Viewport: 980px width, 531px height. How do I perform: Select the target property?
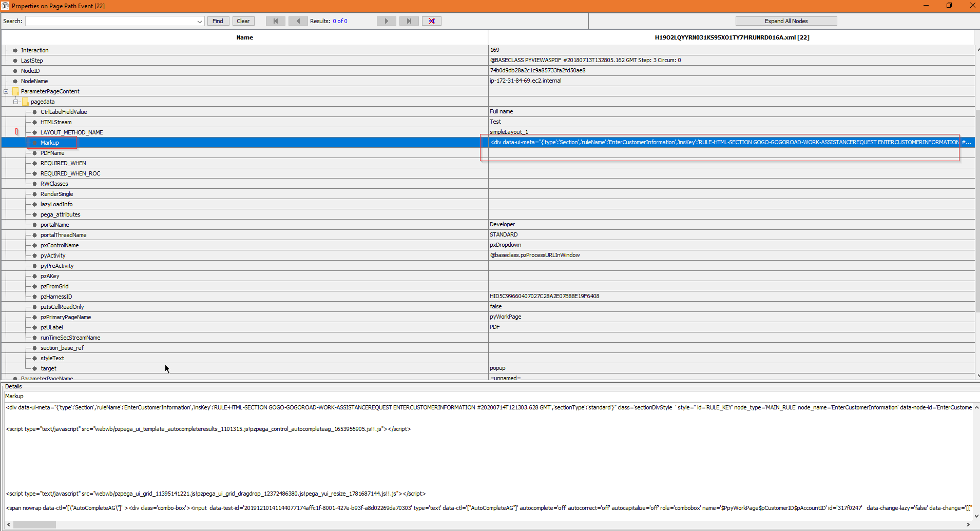(48, 368)
